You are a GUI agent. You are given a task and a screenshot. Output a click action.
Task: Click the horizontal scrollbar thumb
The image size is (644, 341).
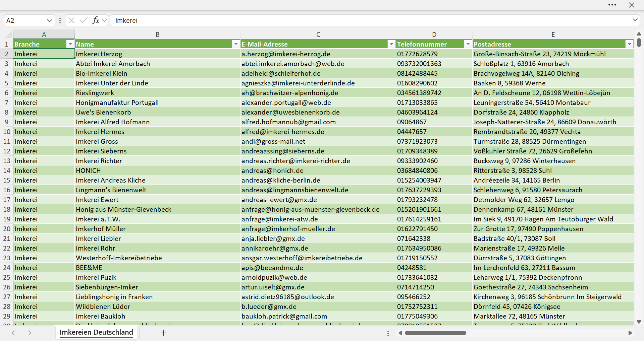click(x=435, y=333)
